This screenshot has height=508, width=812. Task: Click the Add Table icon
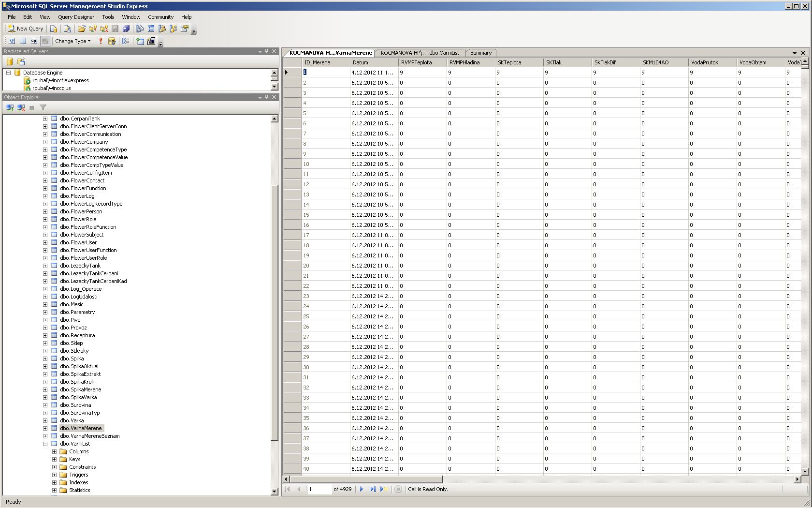click(140, 41)
